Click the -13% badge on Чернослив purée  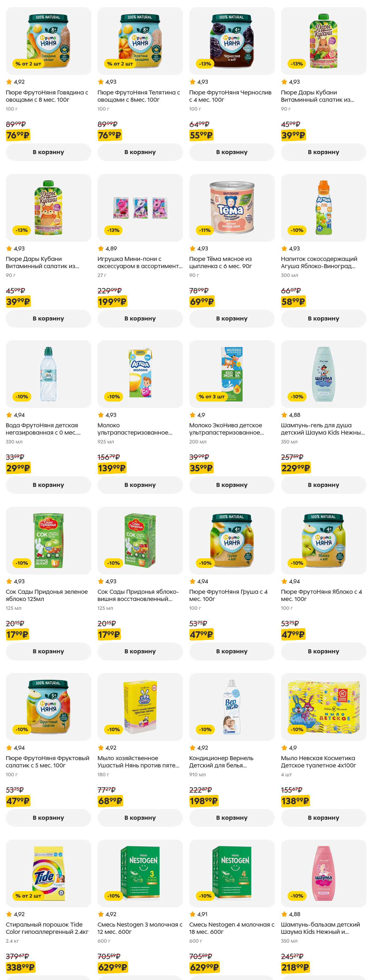click(205, 64)
